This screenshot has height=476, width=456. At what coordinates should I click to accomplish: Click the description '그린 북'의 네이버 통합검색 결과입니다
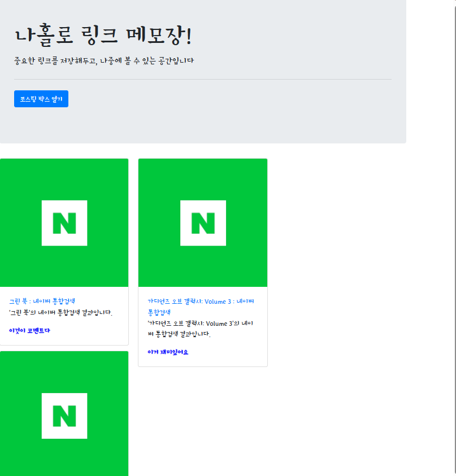60,312
